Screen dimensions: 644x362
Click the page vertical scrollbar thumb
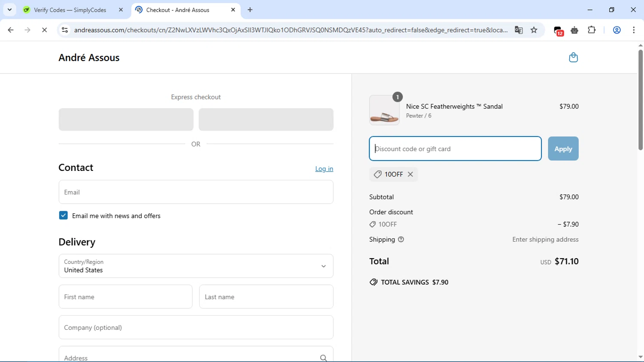[640, 100]
